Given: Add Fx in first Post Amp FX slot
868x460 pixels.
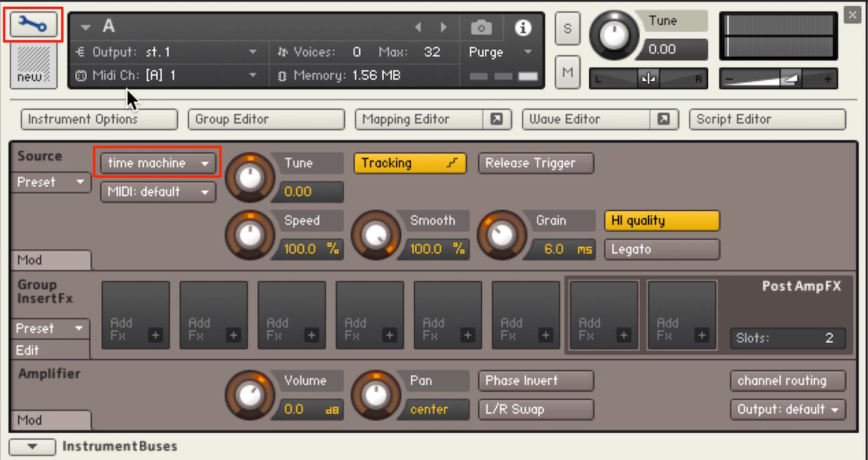Looking at the screenshot, I should [x=604, y=315].
